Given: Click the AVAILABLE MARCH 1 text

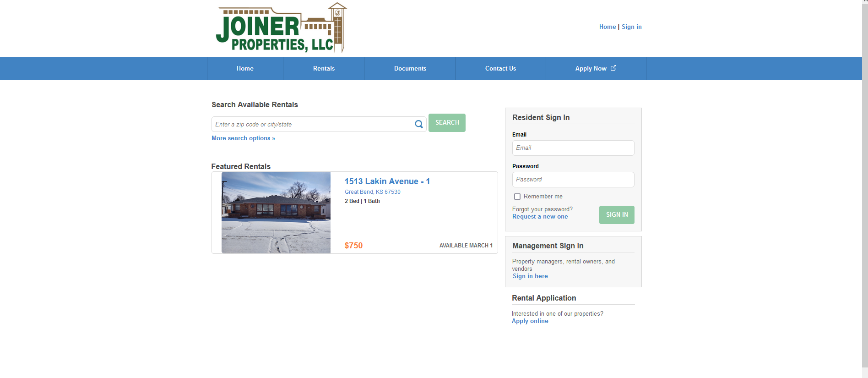Looking at the screenshot, I should click(x=466, y=246).
